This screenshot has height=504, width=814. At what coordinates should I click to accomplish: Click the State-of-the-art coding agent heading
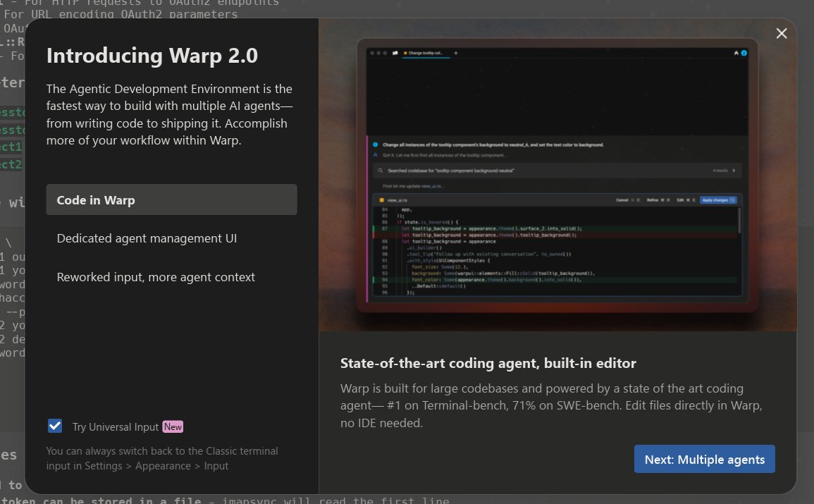click(x=488, y=363)
